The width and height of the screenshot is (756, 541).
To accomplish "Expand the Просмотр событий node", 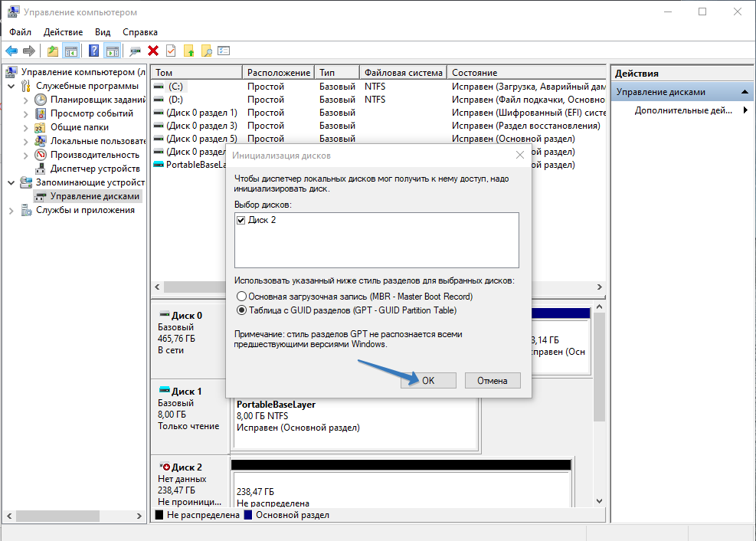I will point(25,114).
